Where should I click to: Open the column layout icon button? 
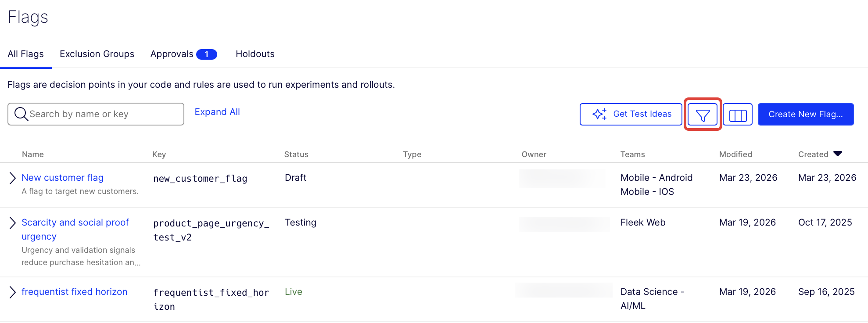(738, 115)
